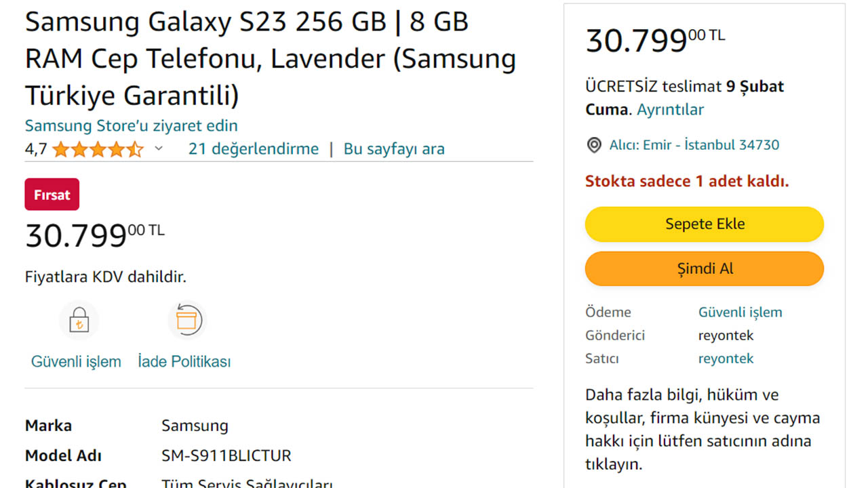Click the location pin icon beside delivery address
The height and width of the screenshot is (488, 868).
coord(593,144)
